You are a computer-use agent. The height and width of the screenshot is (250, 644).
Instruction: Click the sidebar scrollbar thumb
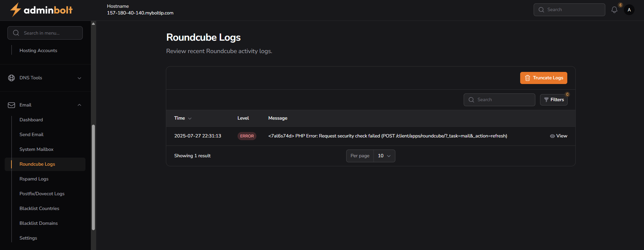[94, 177]
